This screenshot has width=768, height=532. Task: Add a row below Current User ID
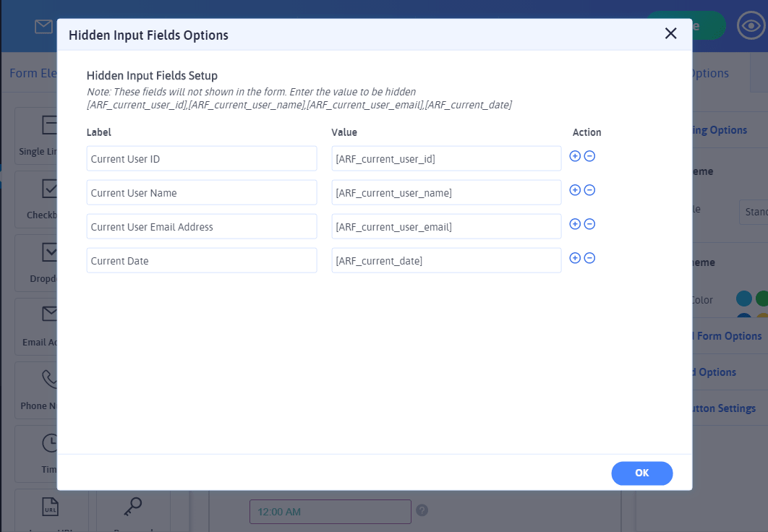pos(575,156)
